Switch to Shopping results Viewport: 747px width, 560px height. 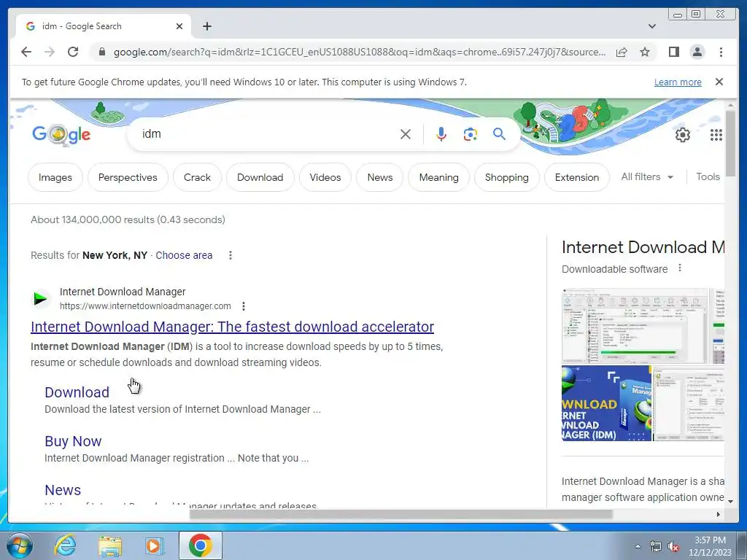[507, 177]
